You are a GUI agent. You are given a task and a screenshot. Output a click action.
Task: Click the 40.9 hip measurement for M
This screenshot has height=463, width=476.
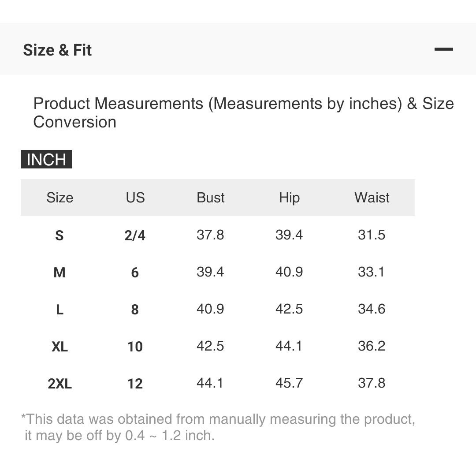(x=289, y=272)
